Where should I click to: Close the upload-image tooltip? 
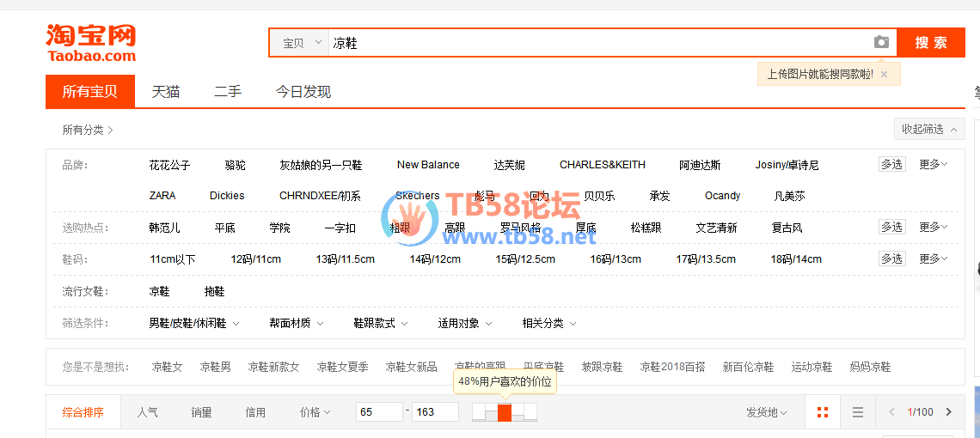pos(884,74)
